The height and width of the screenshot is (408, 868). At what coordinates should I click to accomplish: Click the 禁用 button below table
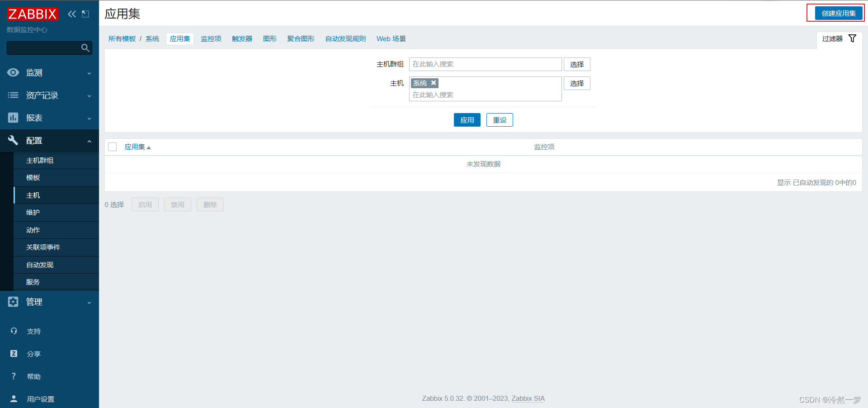pos(178,204)
